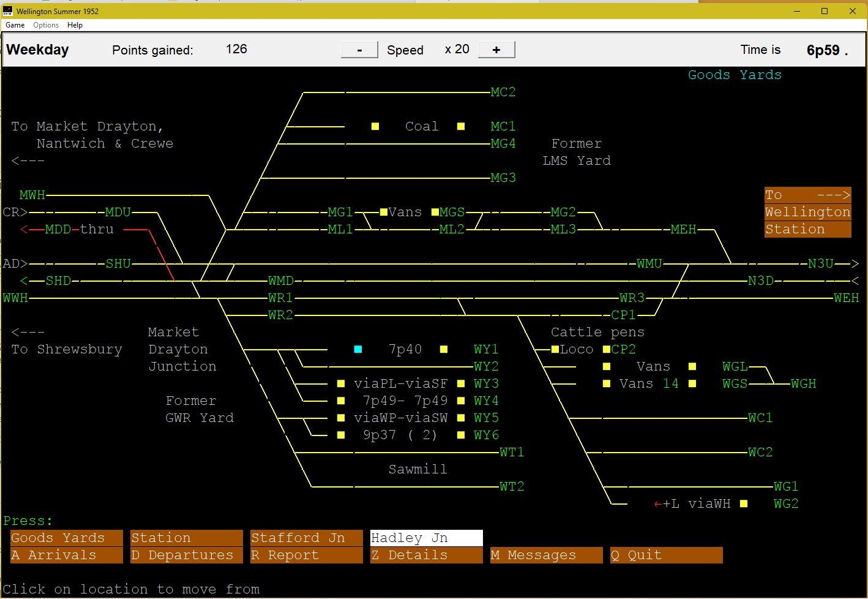
Task: Select the WMU track location label
Action: click(x=649, y=263)
